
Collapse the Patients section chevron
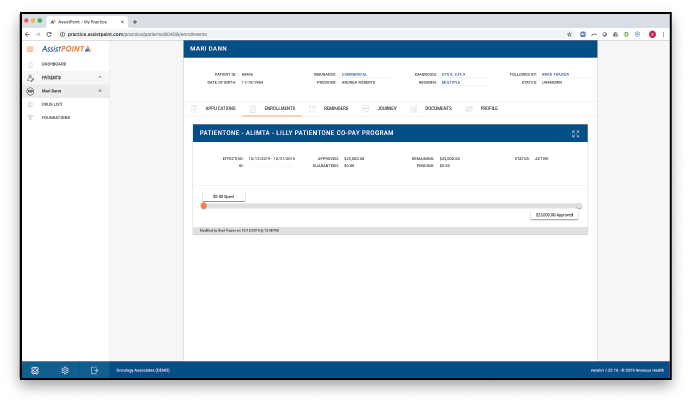point(99,77)
